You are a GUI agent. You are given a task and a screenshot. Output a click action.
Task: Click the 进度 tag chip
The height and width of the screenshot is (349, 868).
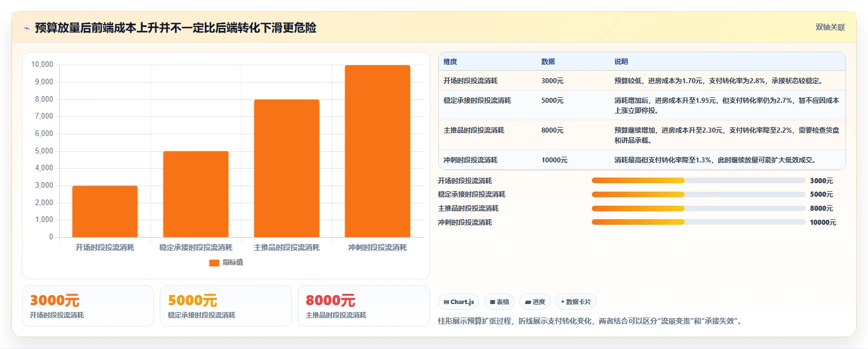tap(535, 302)
